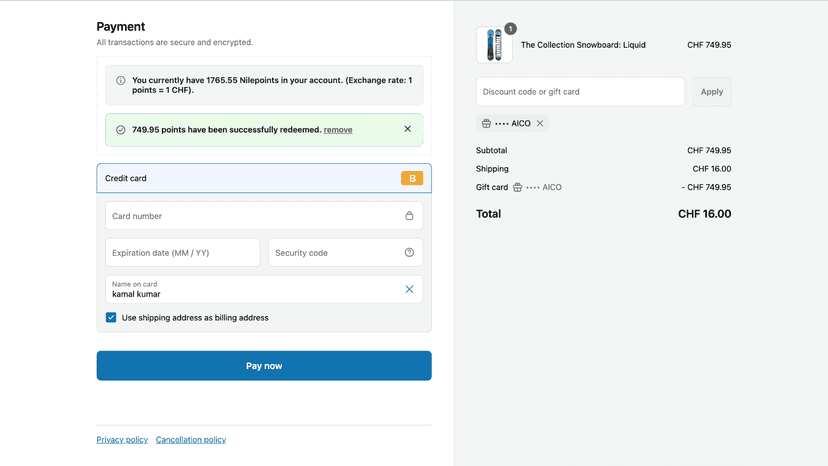Click the Total CHF 16.00 amount
828x466 pixels.
[x=704, y=214]
